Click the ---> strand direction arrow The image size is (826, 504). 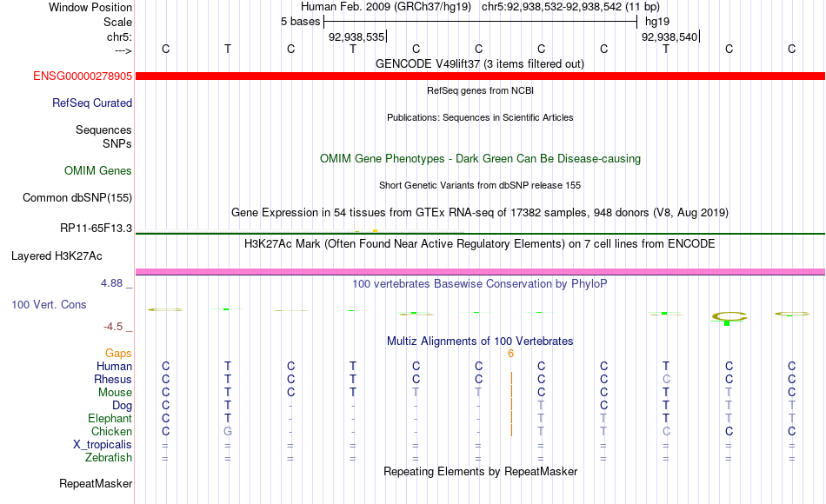coord(123,50)
